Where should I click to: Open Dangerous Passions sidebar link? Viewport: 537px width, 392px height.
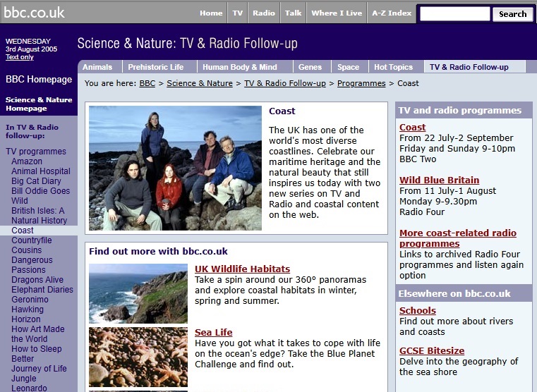pyautogui.click(x=32, y=265)
